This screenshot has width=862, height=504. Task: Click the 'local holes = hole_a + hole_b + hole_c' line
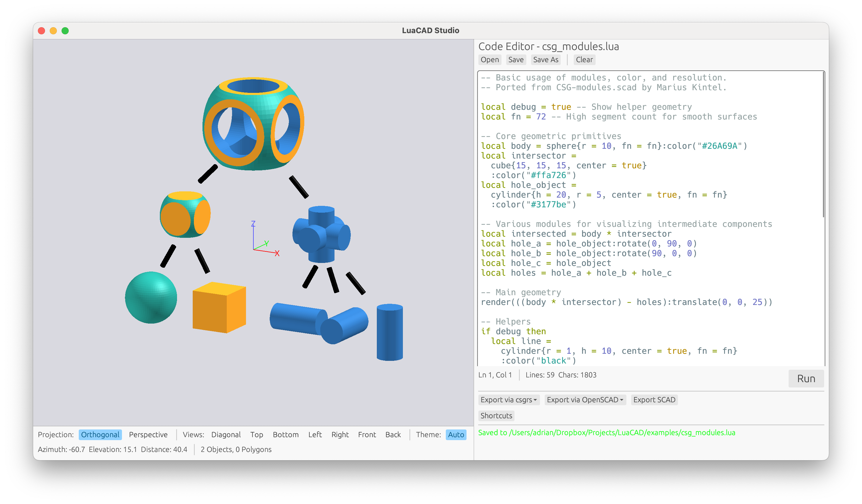576,273
